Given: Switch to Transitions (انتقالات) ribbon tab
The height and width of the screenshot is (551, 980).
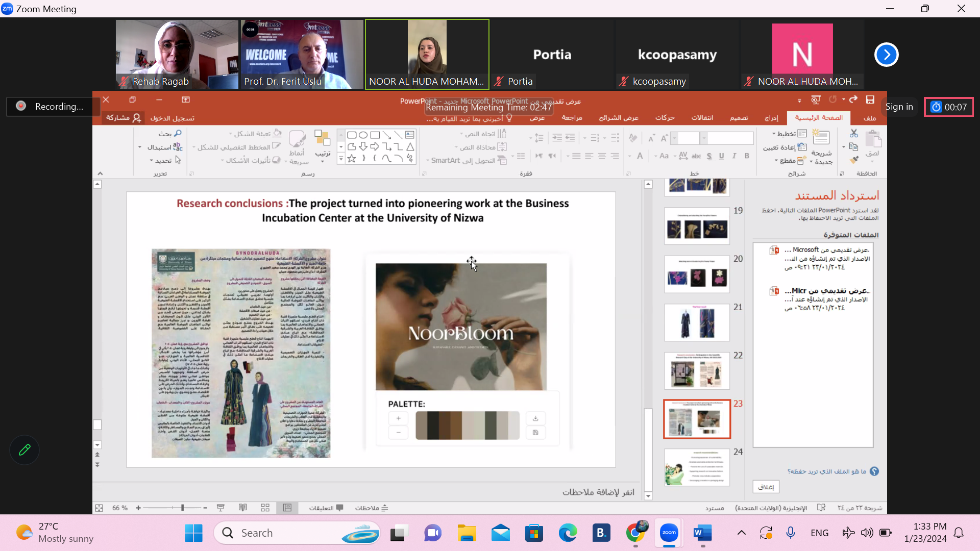Looking at the screenshot, I should [x=702, y=118].
